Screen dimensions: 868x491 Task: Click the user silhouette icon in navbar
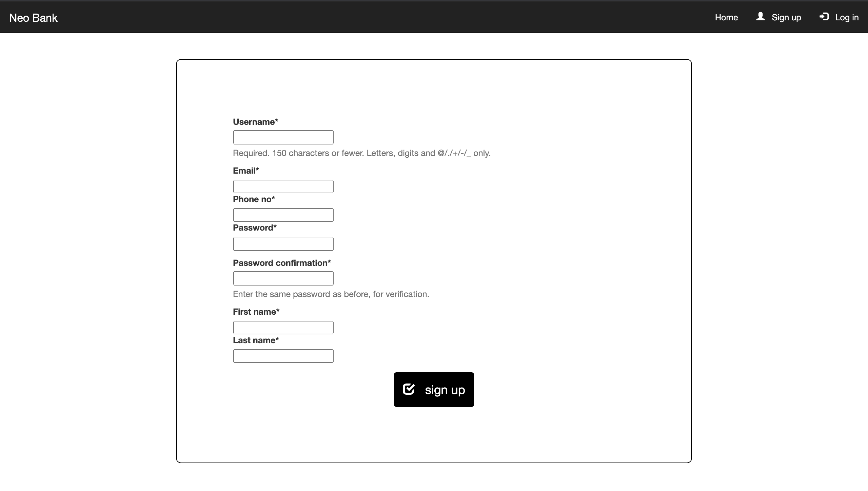tap(760, 17)
